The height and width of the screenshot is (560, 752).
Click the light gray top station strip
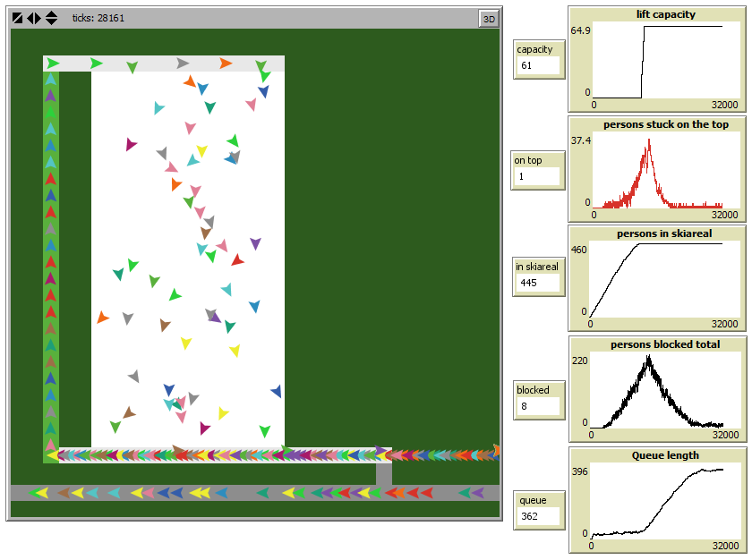pyautogui.click(x=161, y=64)
